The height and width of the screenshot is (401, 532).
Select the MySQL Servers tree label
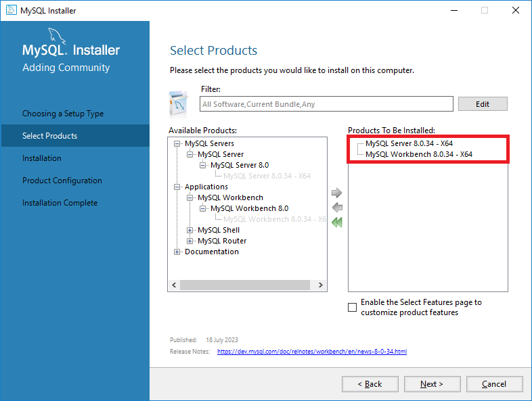tap(209, 143)
